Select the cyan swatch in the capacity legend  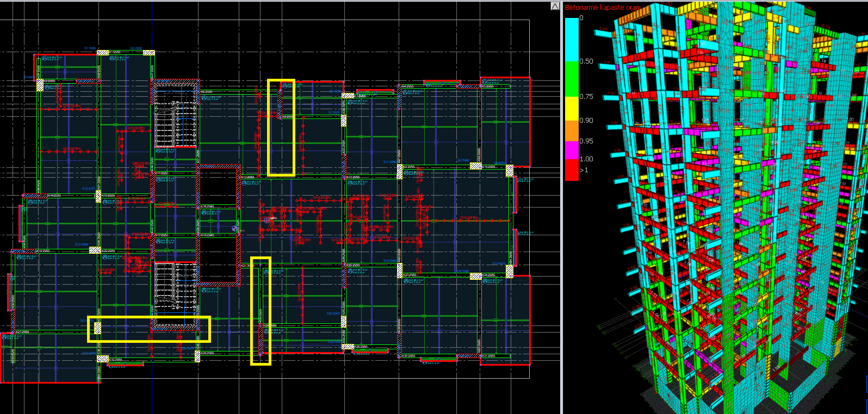pyautogui.click(x=572, y=39)
